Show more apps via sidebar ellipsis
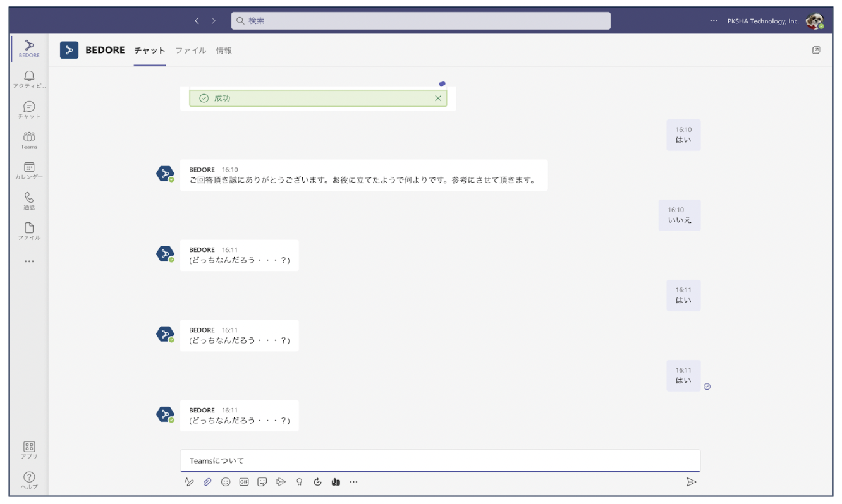Viewport: 842px width, 504px height. click(29, 261)
